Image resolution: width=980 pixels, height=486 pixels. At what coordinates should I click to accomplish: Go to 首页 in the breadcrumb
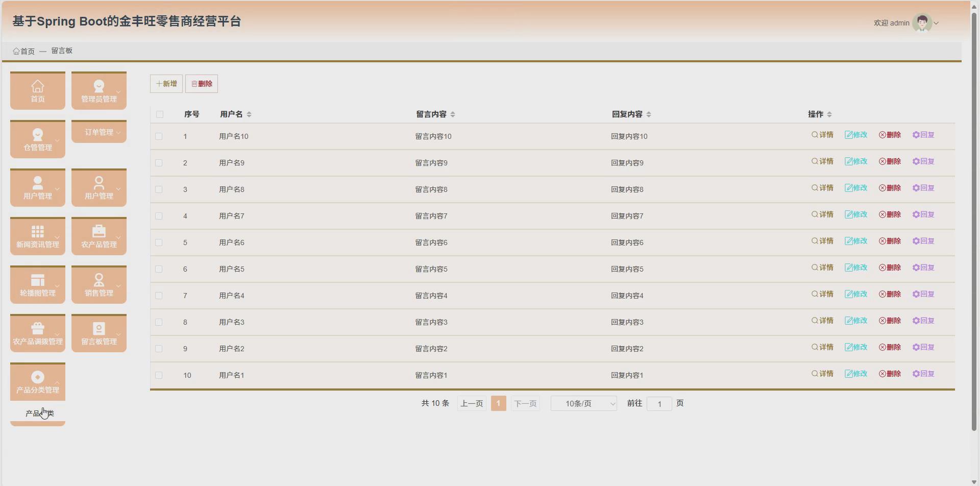point(24,51)
